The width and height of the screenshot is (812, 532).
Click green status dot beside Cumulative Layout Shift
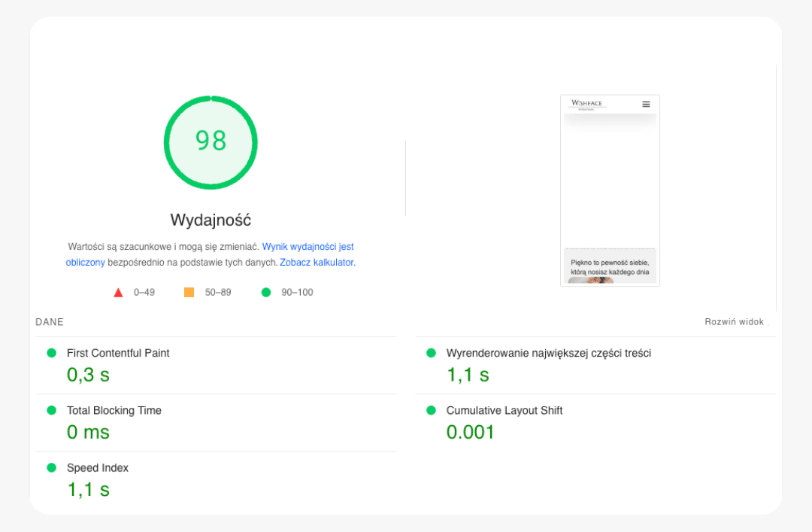click(x=431, y=410)
